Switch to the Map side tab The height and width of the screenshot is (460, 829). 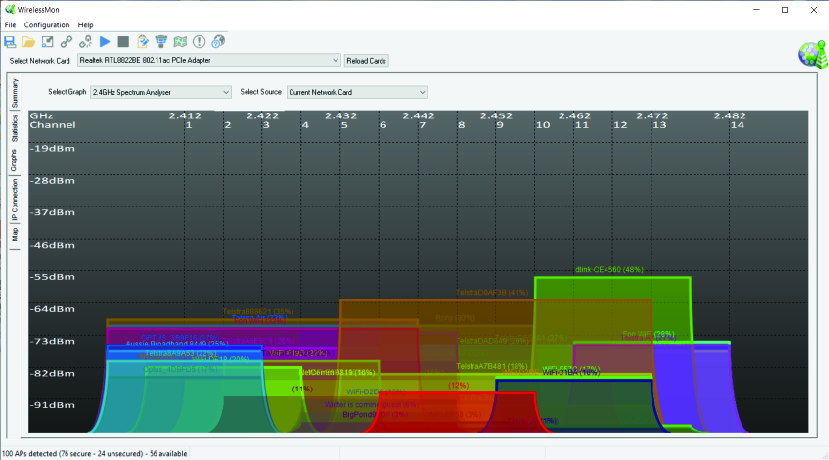[x=15, y=234]
